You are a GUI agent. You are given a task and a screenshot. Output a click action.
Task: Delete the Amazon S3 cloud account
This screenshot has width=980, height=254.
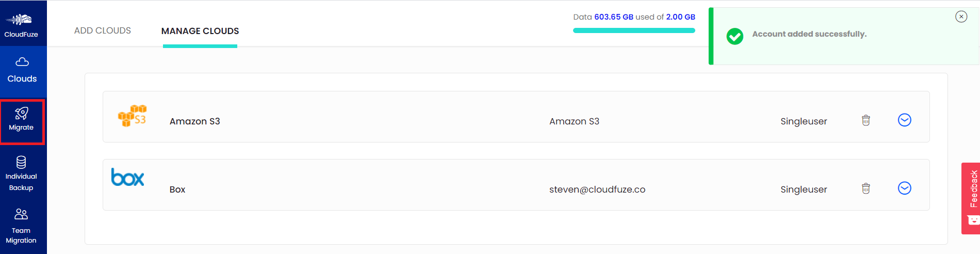pos(866,120)
